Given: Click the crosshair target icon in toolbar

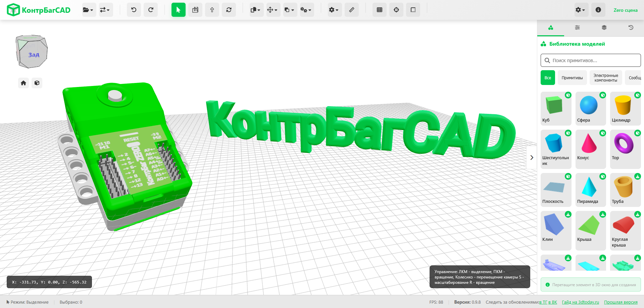Looking at the screenshot, I should coord(396,10).
